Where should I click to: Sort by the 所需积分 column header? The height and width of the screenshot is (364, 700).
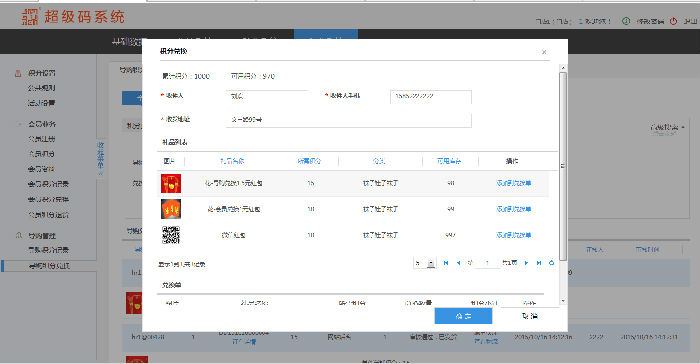(309, 161)
